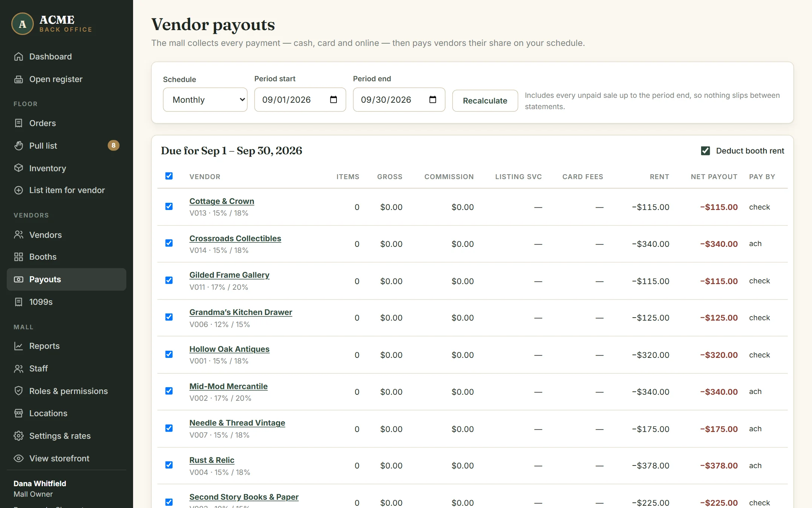Open Mid-Mod Mercantile vendor link
Viewport: 812px width, 508px height.
point(229,386)
